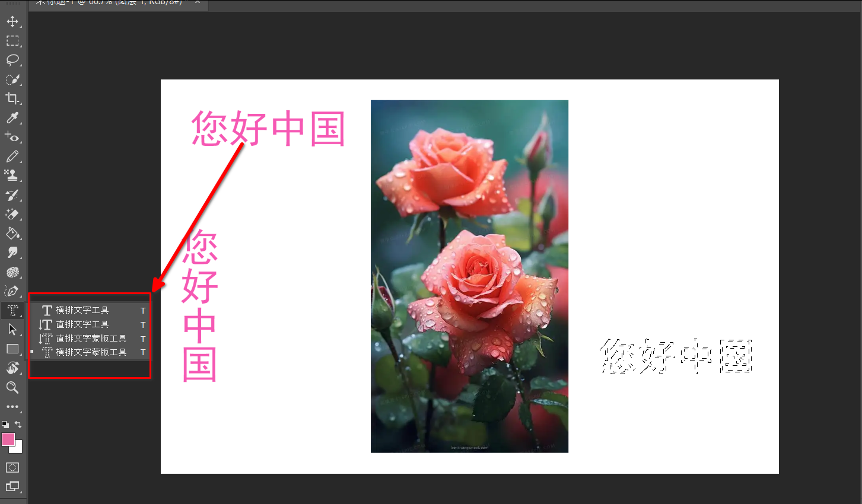
Task: Select the Red Eye healing tool
Action: click(12, 137)
